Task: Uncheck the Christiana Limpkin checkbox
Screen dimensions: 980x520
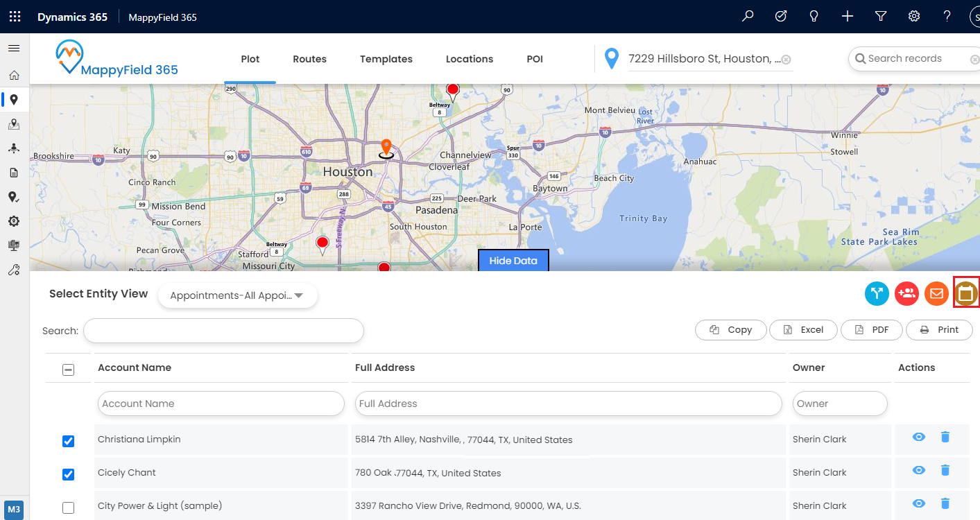Action: click(68, 441)
